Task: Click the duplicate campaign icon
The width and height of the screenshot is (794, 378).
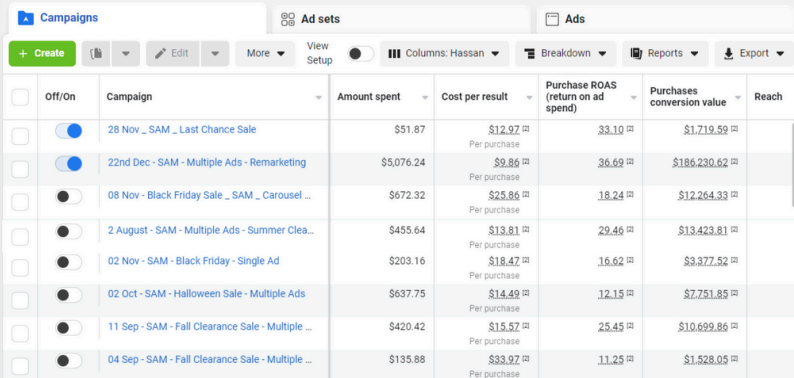Action: 96,53
